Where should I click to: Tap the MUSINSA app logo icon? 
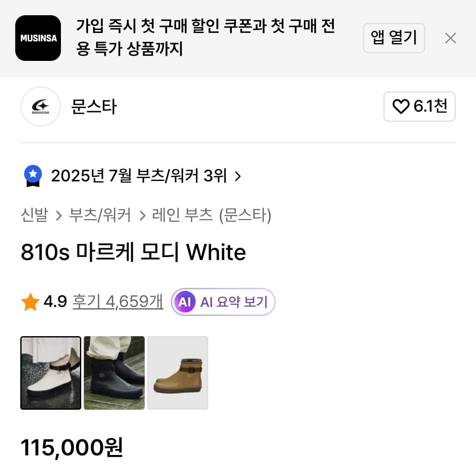click(x=38, y=38)
